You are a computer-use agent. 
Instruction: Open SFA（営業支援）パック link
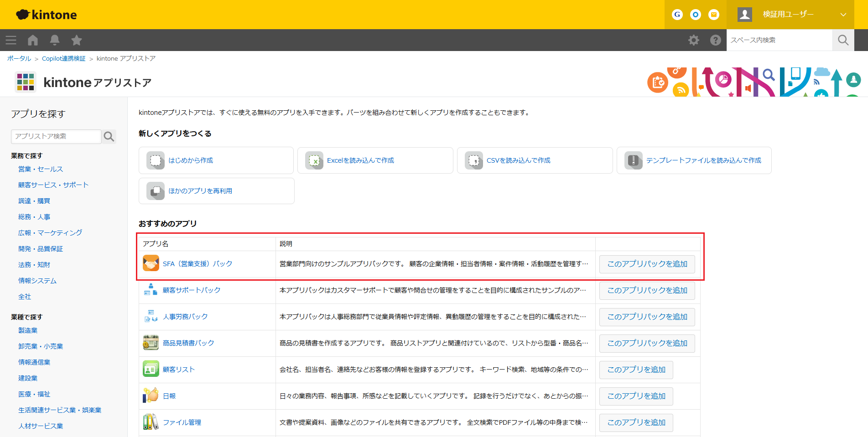198,264
